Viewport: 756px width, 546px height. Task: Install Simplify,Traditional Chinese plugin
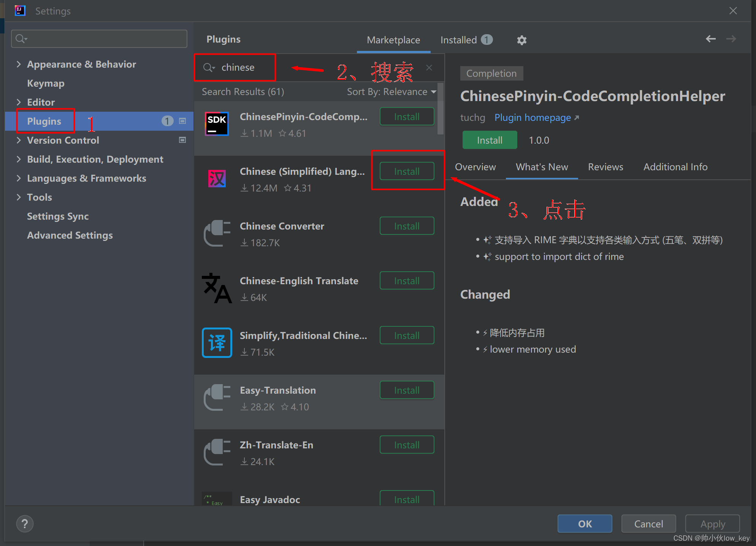click(x=407, y=336)
